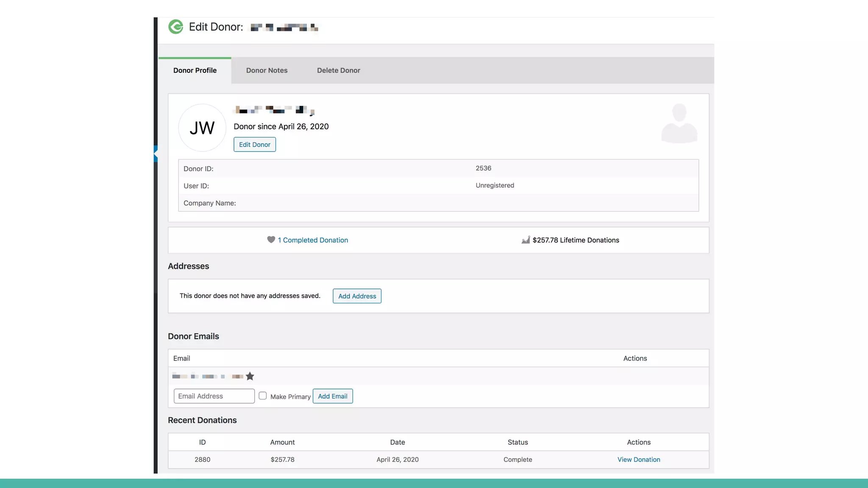The height and width of the screenshot is (488, 868).
Task: Click donation ID 2880 in Recent Donations
Action: point(202,460)
